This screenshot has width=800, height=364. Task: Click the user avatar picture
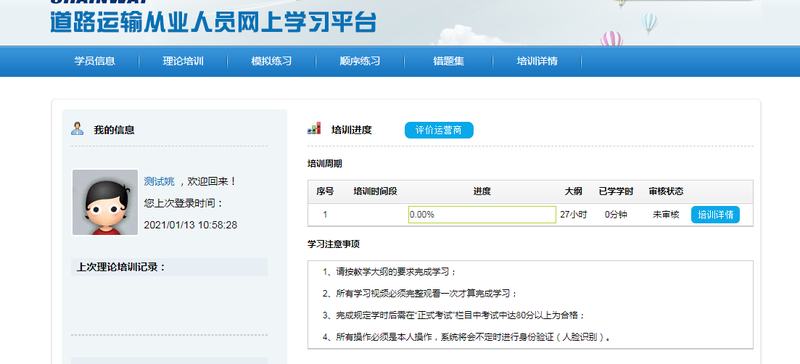105,202
